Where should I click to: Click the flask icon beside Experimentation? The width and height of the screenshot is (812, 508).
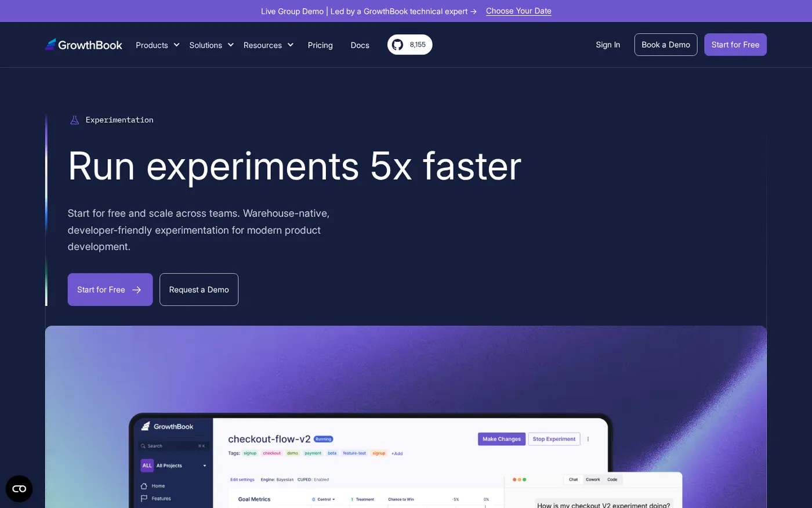click(x=74, y=120)
